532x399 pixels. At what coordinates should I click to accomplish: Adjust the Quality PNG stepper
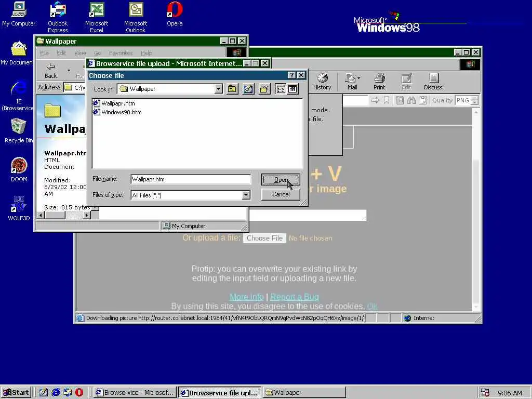click(x=475, y=100)
